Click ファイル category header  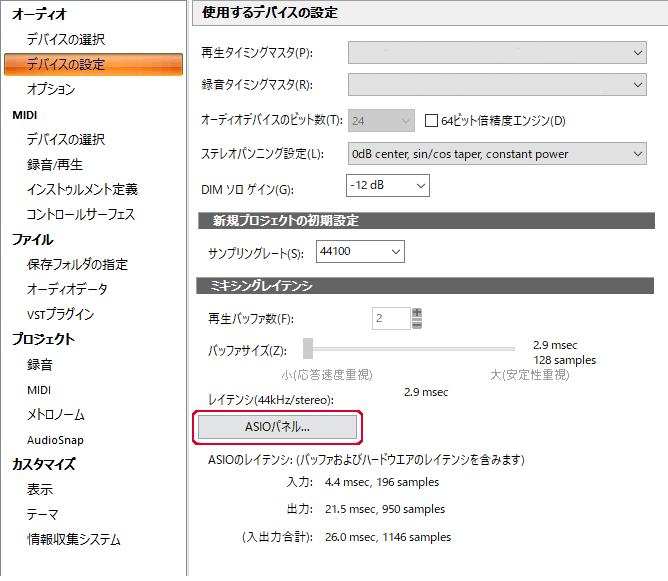(x=33, y=239)
